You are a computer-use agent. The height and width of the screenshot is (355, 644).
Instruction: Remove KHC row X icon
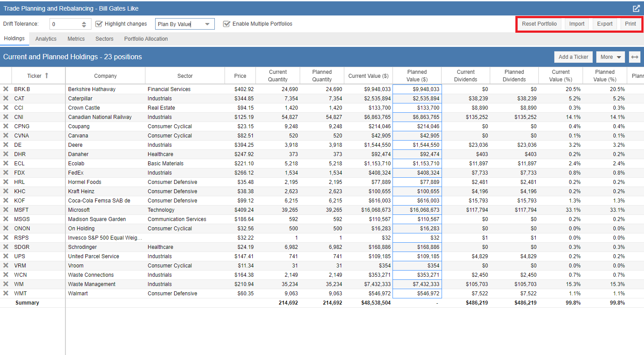[x=6, y=191]
